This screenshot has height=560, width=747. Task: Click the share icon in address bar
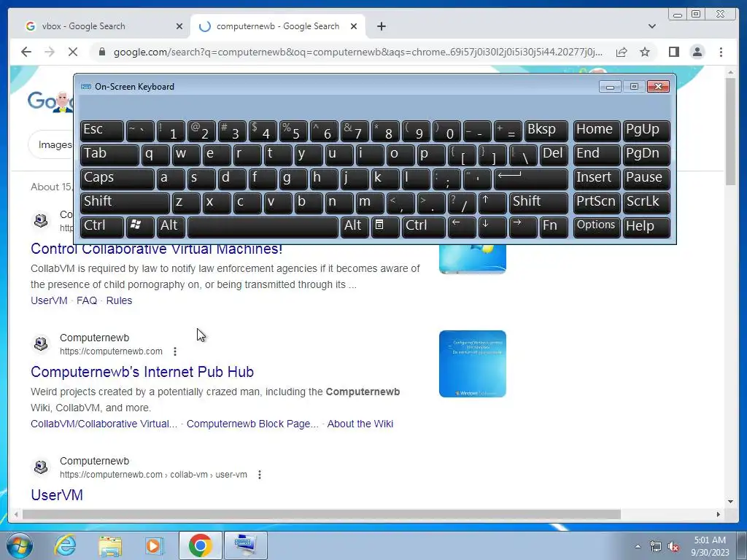[622, 52]
